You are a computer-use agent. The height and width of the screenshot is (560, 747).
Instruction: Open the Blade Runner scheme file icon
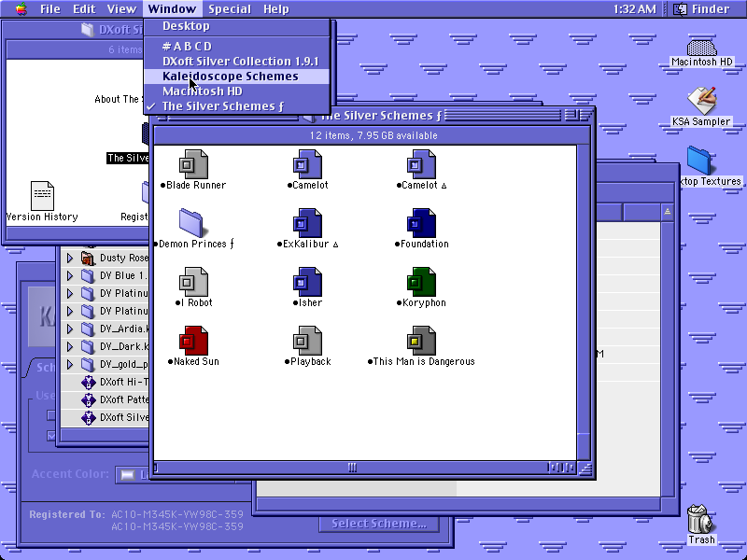pyautogui.click(x=193, y=164)
